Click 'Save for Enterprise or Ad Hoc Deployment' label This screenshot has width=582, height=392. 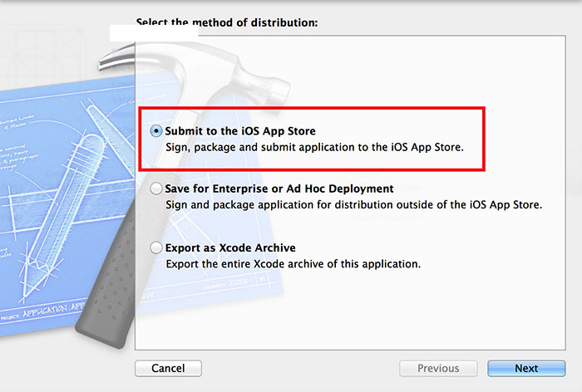(279, 189)
